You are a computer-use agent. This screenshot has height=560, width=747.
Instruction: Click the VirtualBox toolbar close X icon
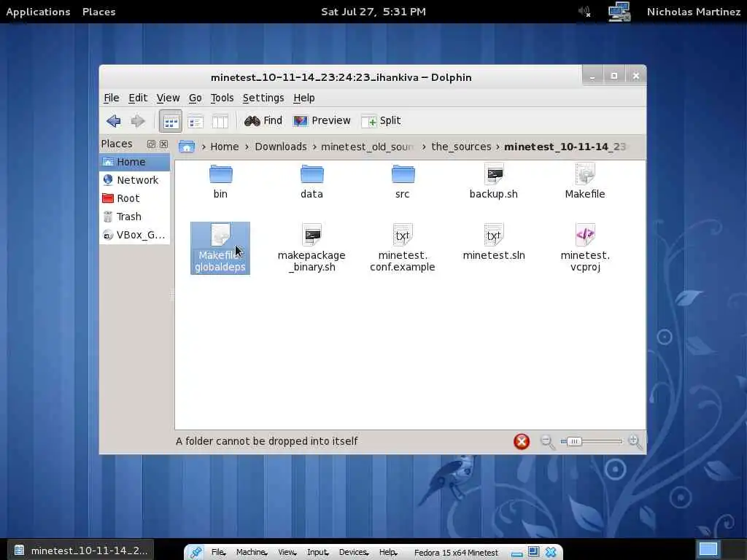[551, 553]
